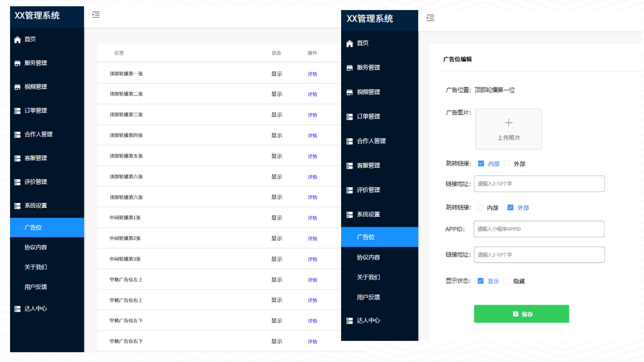Screen dimensions: 644x362
Task: Click 达人中心 icon in right window
Action: pos(350,321)
